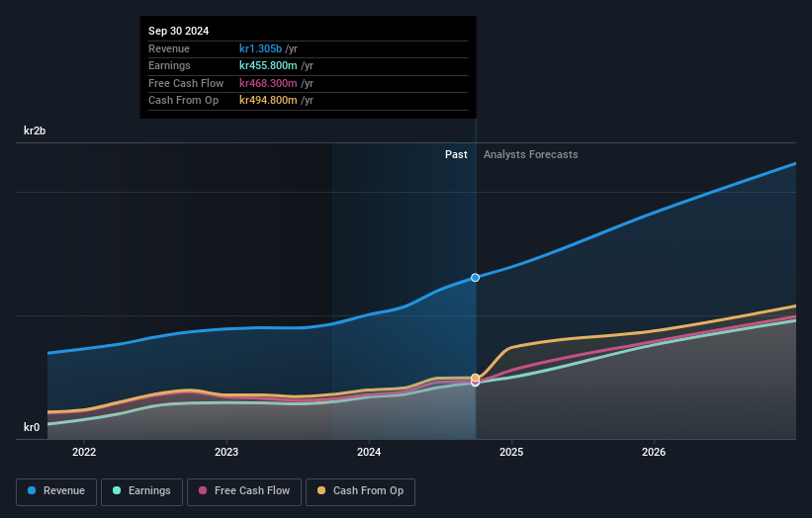Select the orange Cash From Op data point marker
812x518 pixels.
[x=475, y=378]
